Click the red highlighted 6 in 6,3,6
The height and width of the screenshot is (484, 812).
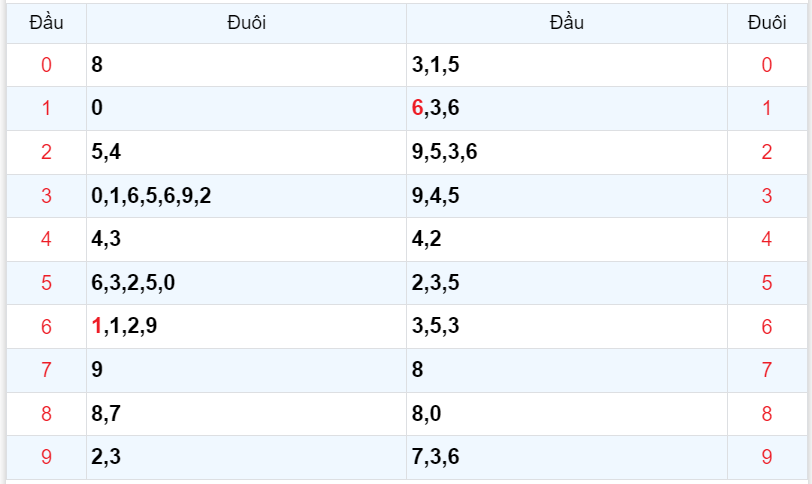coord(418,109)
